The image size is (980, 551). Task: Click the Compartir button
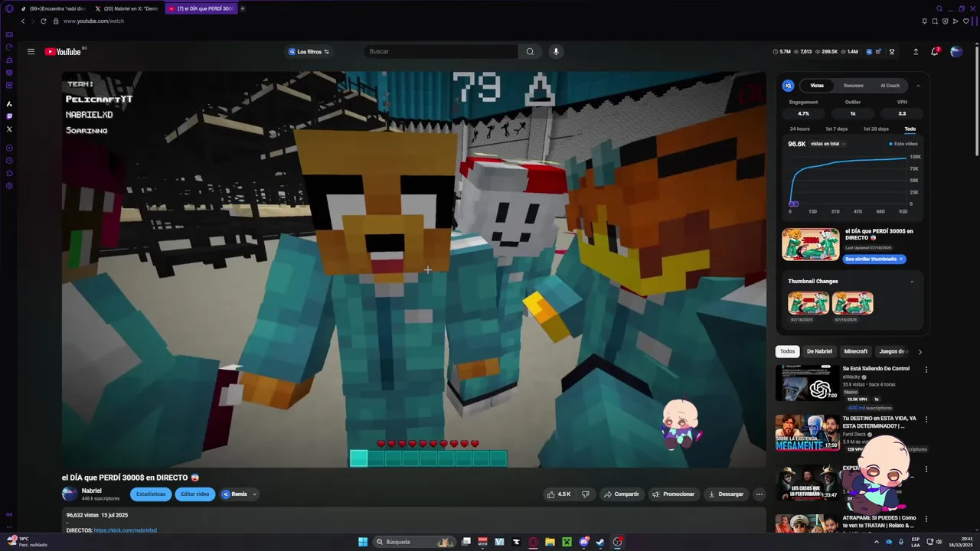(x=621, y=494)
